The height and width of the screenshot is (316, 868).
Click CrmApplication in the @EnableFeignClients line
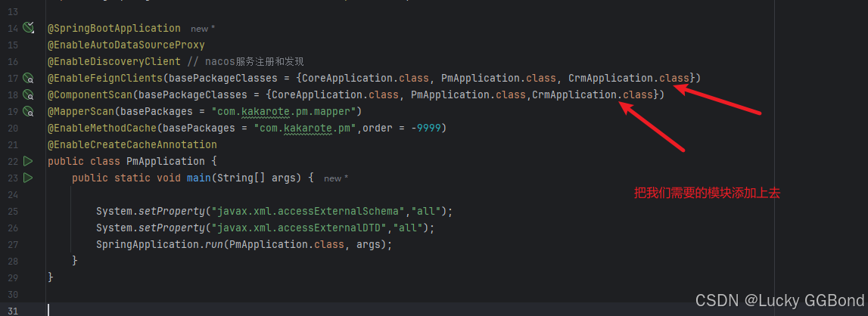tap(611, 78)
